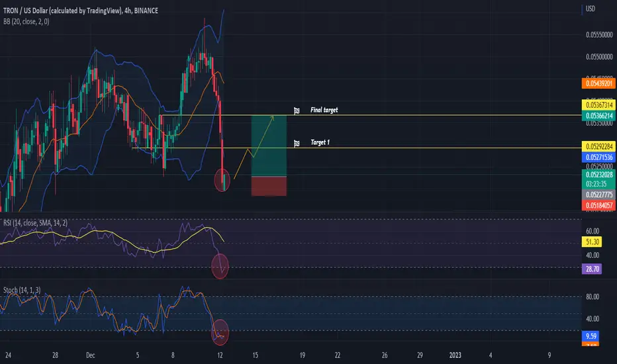Open the BB (20, close, 2, 0) indicator legend
This screenshot has height=364, width=617.
coord(26,22)
